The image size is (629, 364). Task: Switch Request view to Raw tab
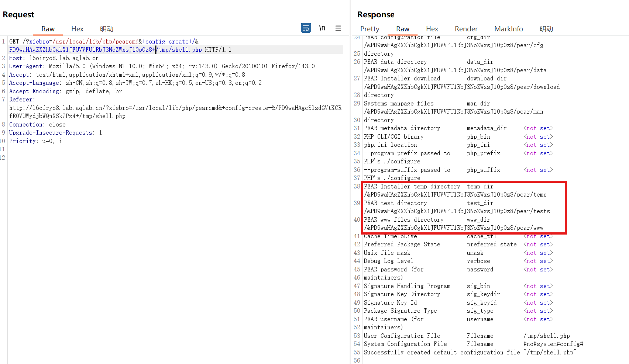[48, 29]
